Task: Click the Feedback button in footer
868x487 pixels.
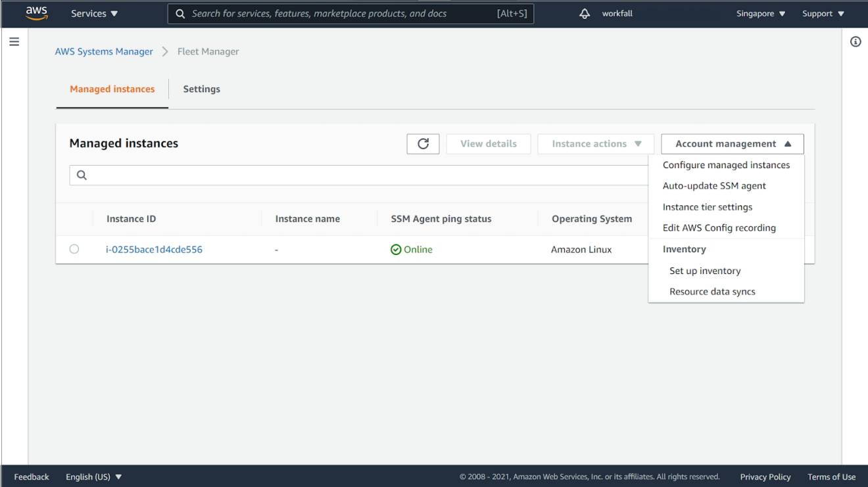Action: point(32,477)
